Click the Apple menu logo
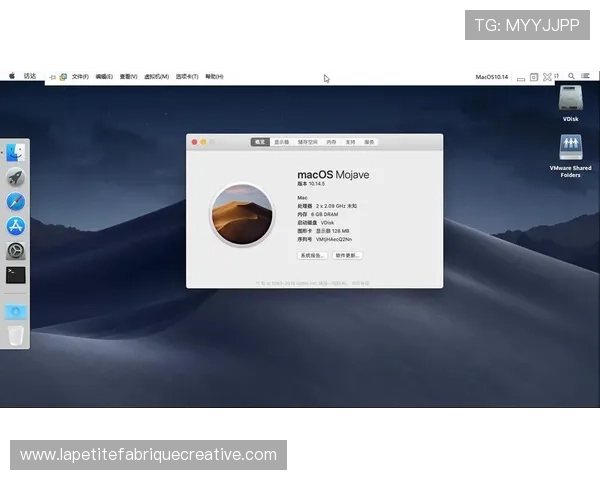 (x=12, y=76)
